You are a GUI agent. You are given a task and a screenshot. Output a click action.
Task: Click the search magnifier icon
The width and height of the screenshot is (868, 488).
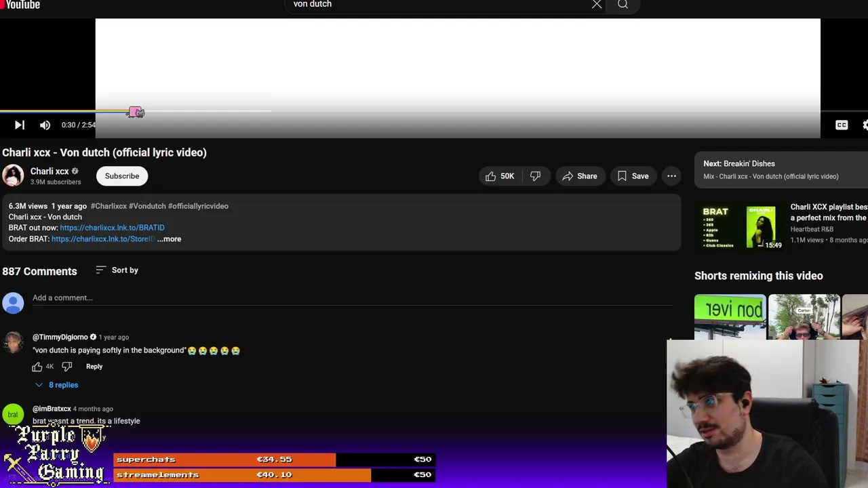click(623, 5)
